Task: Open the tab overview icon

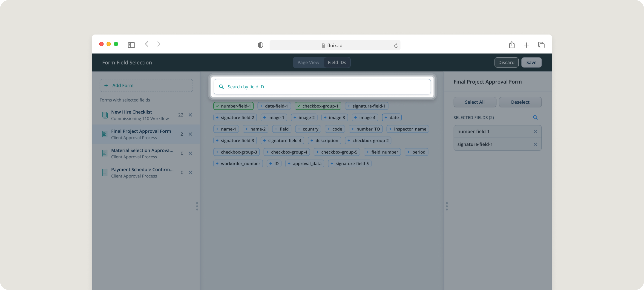Action: [541, 45]
